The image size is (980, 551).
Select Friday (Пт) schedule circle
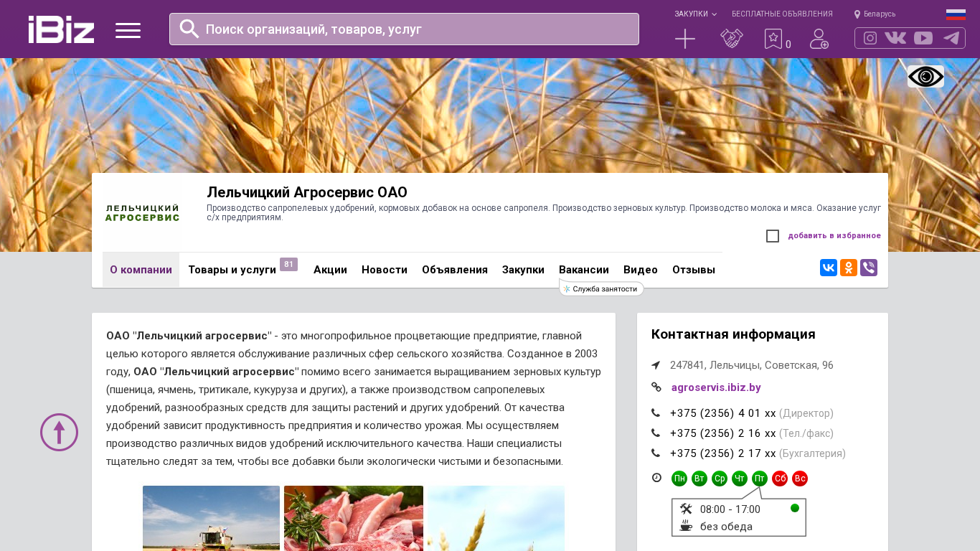point(760,479)
